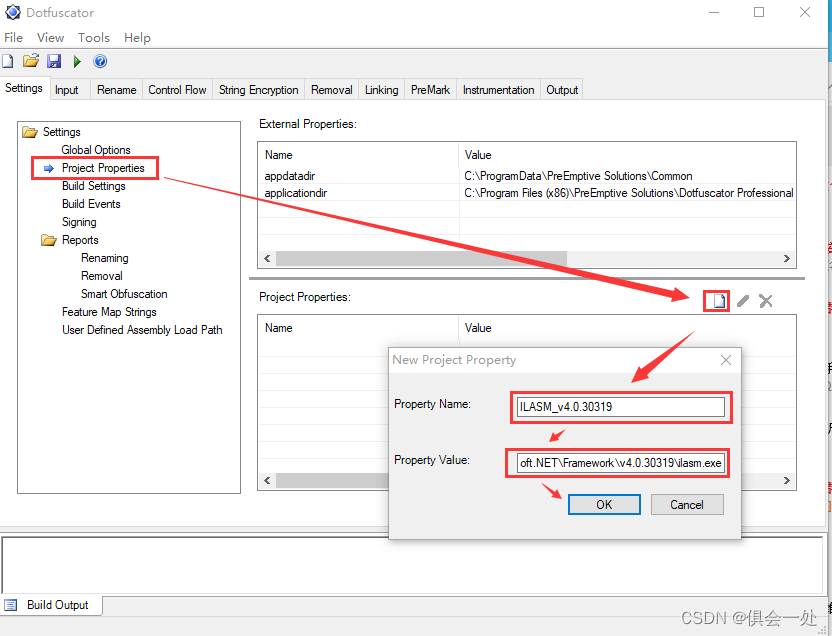This screenshot has width=832, height=636.
Task: Click the edit property pencil icon
Action: (x=743, y=301)
